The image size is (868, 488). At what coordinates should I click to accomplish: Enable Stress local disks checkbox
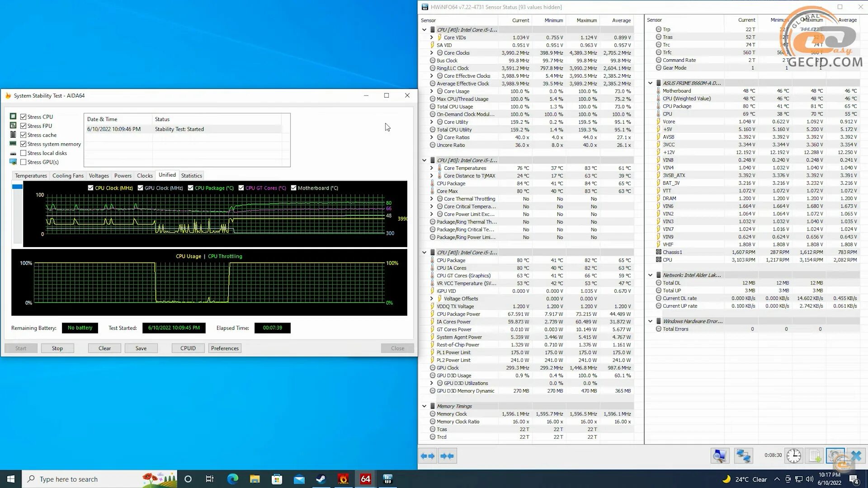[x=23, y=153]
